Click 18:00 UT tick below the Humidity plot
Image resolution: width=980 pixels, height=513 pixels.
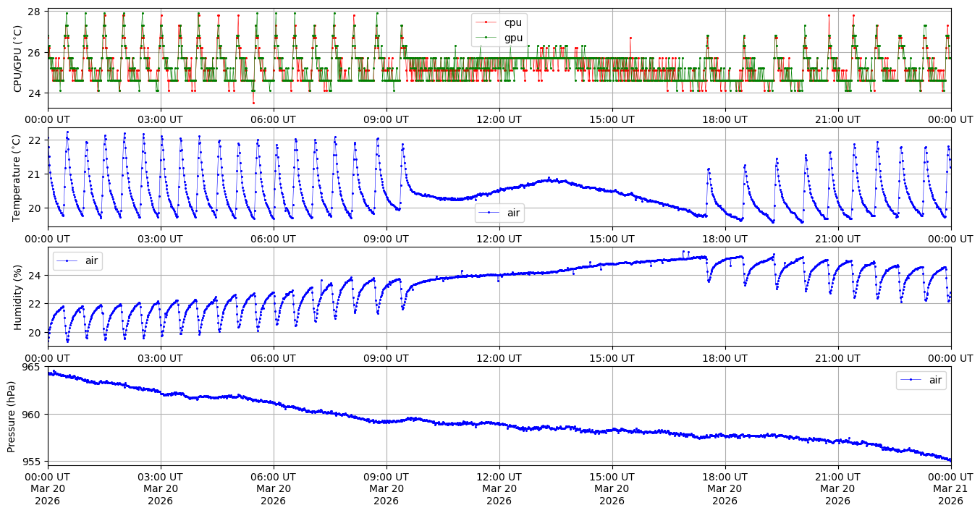point(725,357)
